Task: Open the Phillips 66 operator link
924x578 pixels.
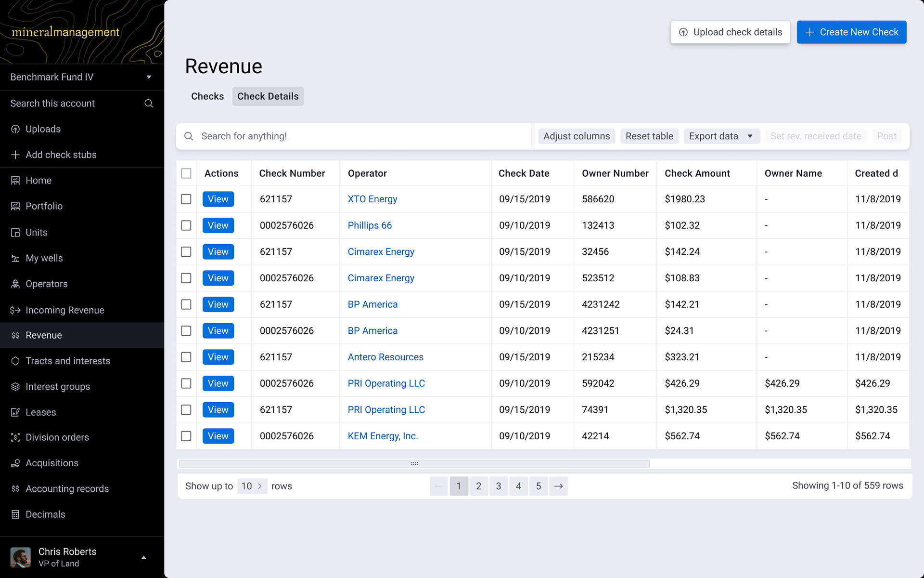Action: (370, 225)
